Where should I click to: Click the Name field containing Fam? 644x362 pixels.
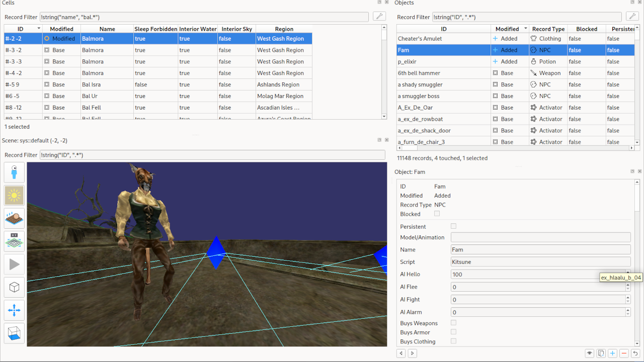[x=541, y=249]
